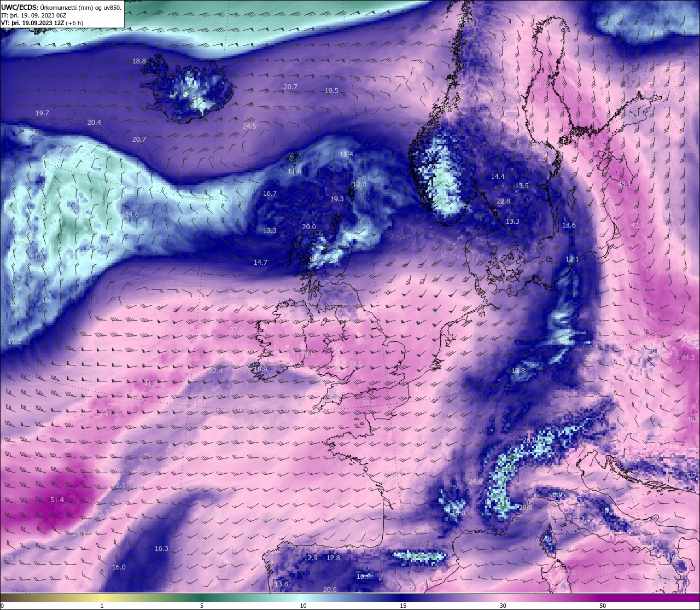Click the 16.7 value label
This screenshot has width=700, height=610.
[x=270, y=194]
